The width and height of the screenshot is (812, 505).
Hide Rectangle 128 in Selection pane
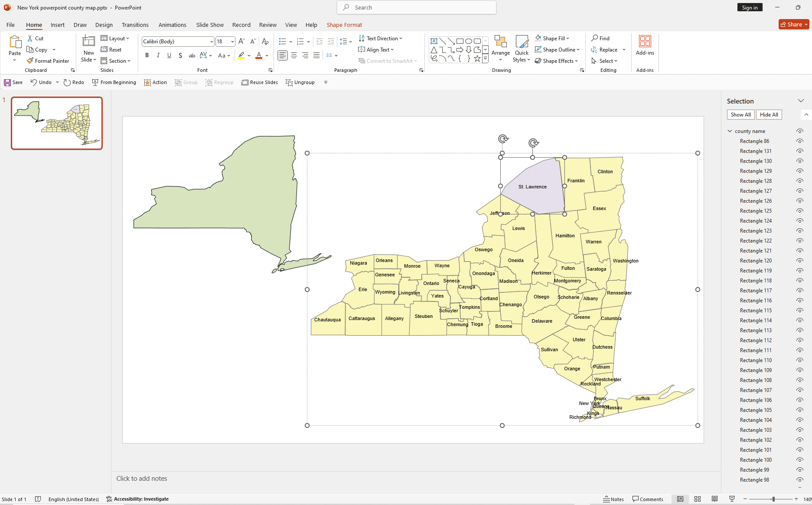[800, 181]
